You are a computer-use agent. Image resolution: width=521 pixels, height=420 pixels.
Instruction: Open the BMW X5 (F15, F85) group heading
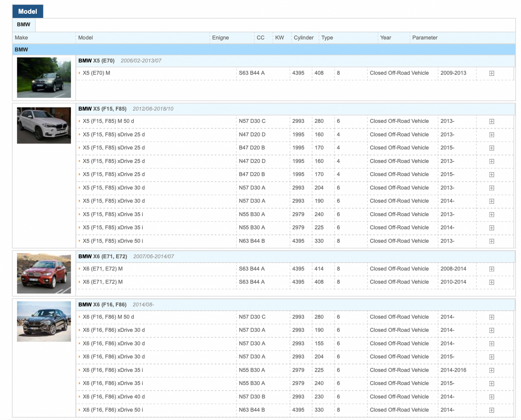(x=102, y=109)
